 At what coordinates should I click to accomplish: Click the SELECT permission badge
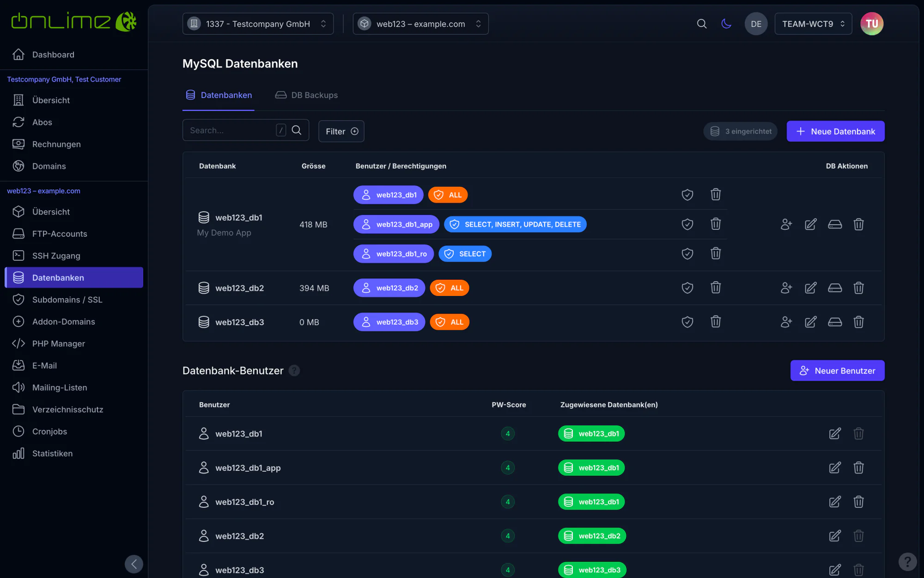pos(465,254)
